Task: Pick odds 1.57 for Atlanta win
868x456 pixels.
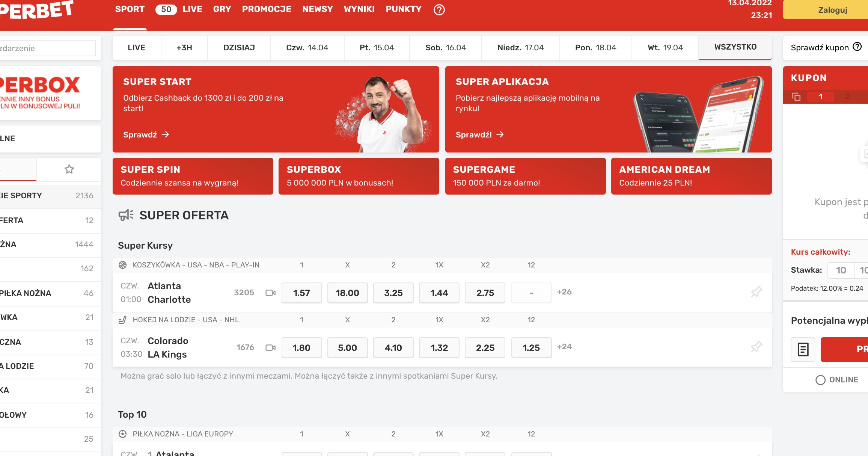Action: [x=301, y=293]
